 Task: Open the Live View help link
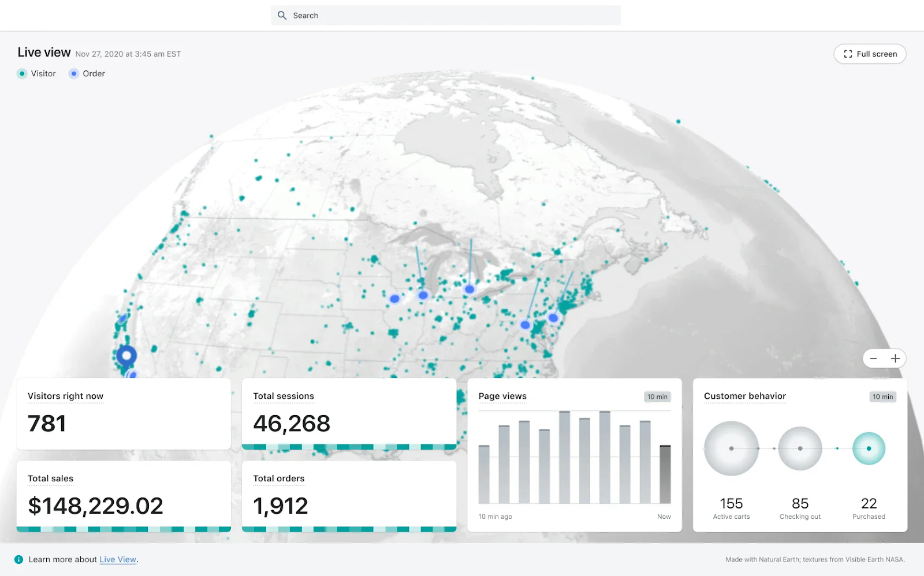tap(117, 559)
